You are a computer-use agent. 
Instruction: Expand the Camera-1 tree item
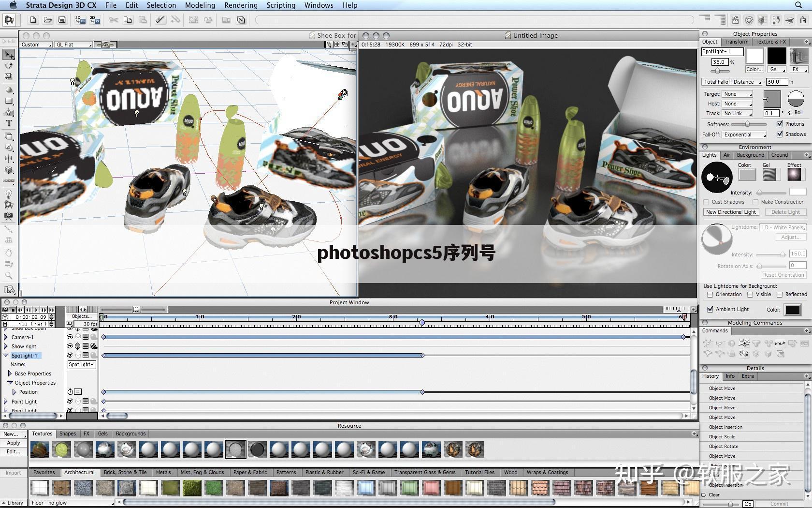[x=6, y=337]
